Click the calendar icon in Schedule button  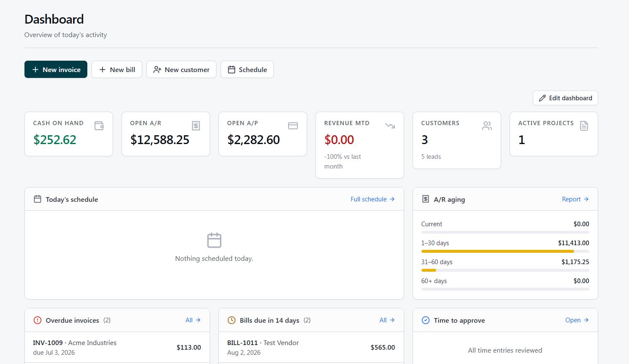coord(232,70)
